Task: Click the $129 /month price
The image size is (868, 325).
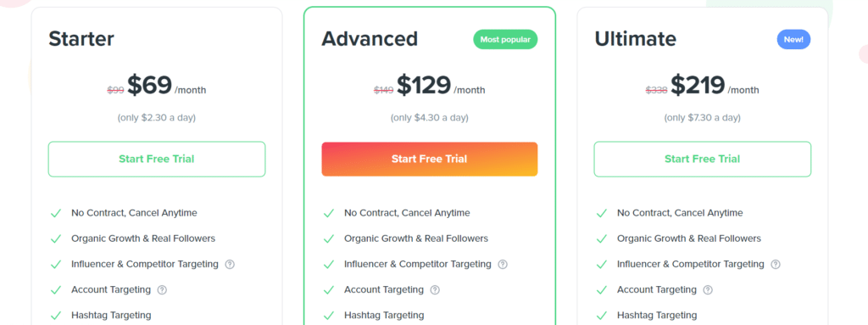Action: [x=441, y=86]
